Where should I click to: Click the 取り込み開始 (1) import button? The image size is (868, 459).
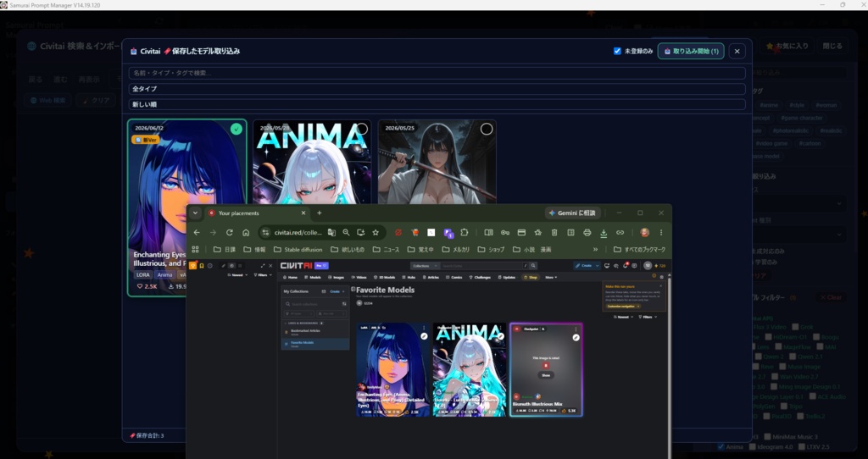[x=690, y=51]
